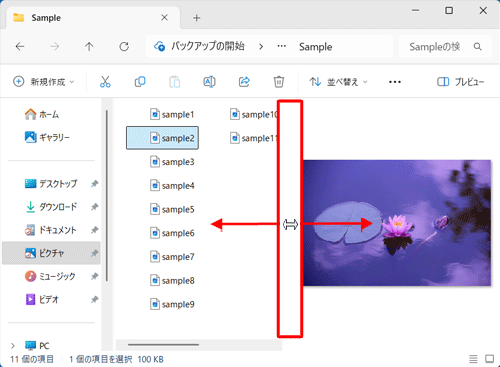Go forward with the right arrow

[54, 47]
